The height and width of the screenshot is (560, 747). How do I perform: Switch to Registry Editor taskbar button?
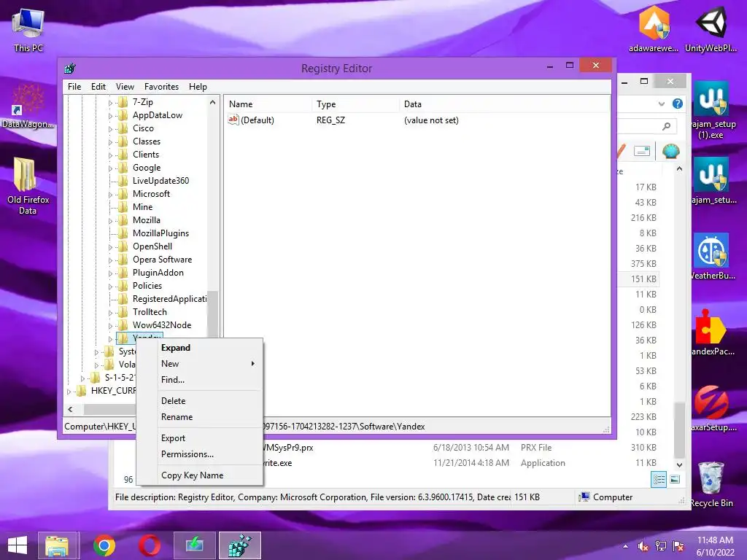[239, 545]
